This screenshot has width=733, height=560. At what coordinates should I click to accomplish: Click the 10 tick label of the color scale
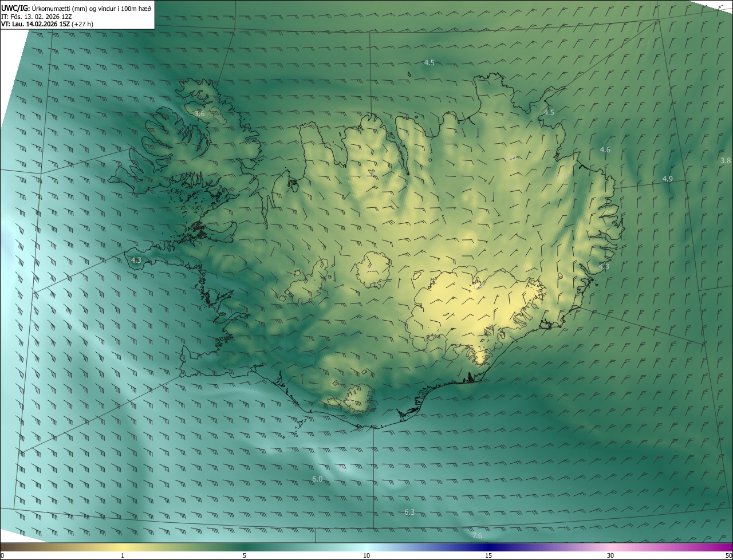pyautogui.click(x=366, y=555)
